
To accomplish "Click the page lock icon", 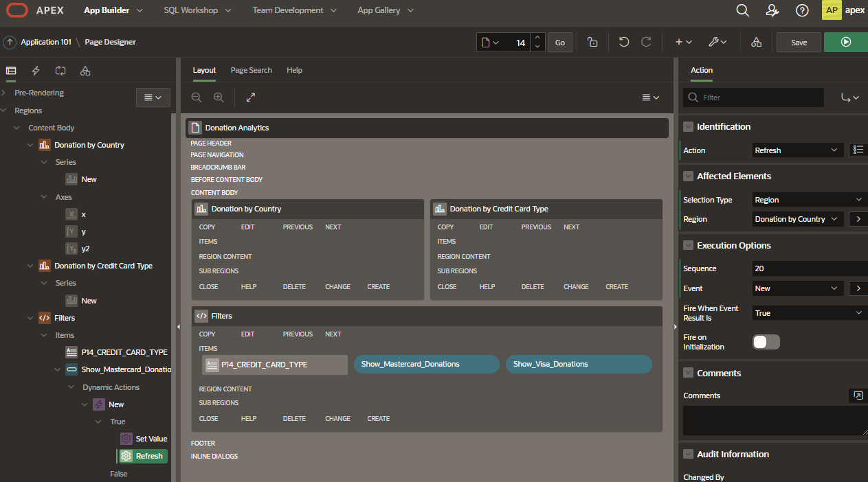I will 592,42.
